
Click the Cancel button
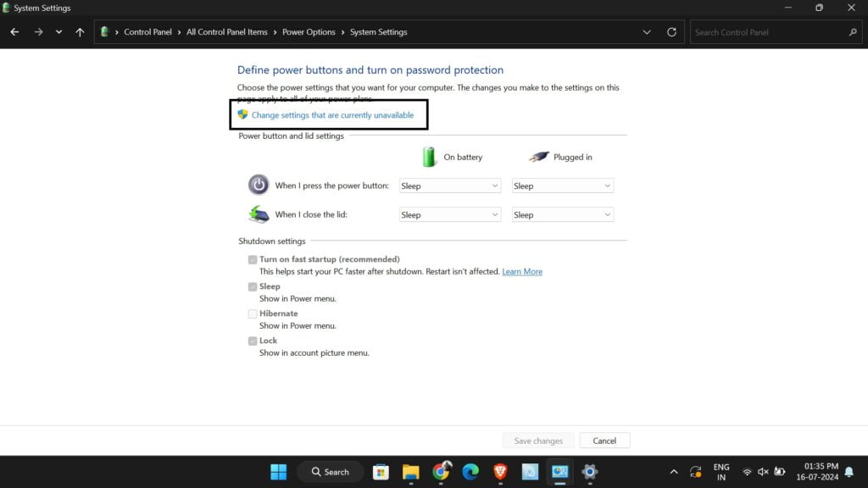604,441
